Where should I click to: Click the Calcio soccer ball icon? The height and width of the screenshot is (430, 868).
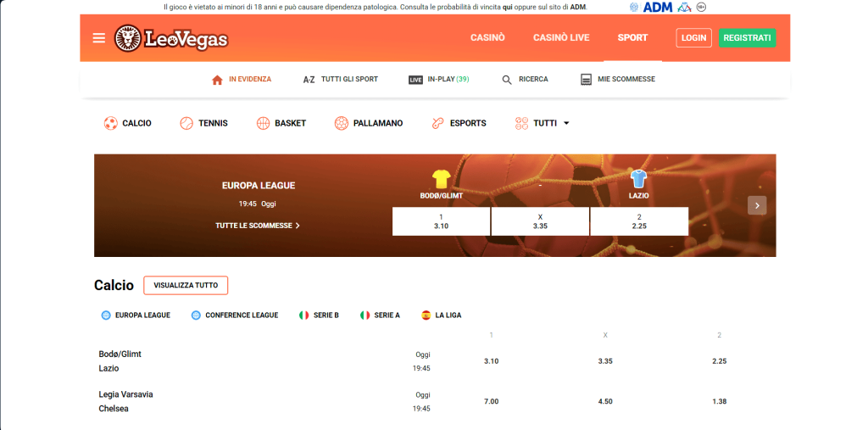(111, 123)
